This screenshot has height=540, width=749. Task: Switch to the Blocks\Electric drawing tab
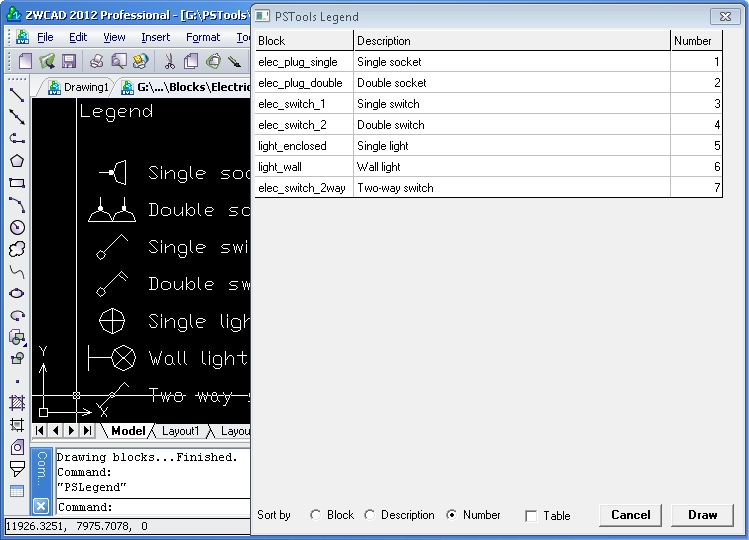[186, 87]
